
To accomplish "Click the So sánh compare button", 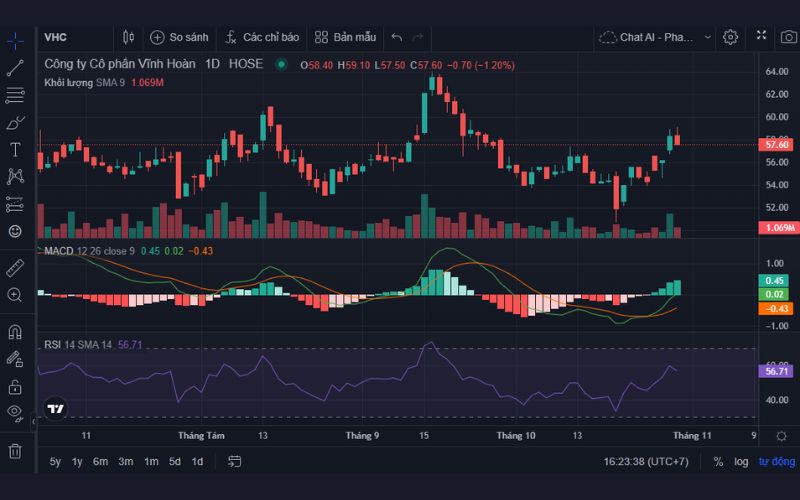I will (x=179, y=37).
